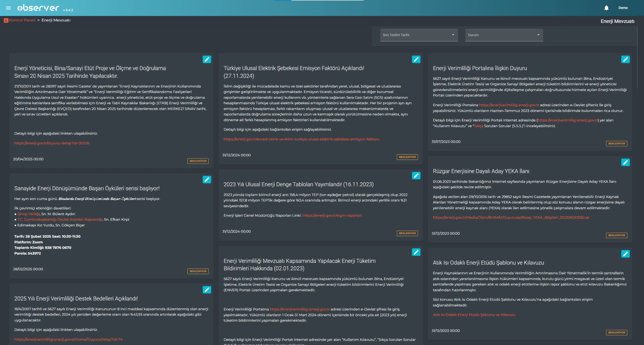The width and height of the screenshot is (644, 345).
Task: Click BEKLENİYOR badge on Enerji Denge Tabloları card
Action: pyautogui.click(x=407, y=233)
